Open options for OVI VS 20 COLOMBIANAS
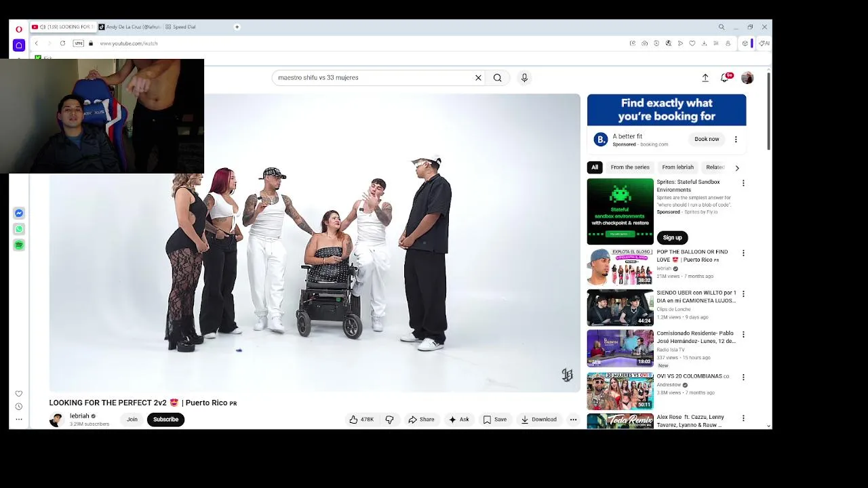Screen dimensions: 868x488 pyautogui.click(x=743, y=377)
